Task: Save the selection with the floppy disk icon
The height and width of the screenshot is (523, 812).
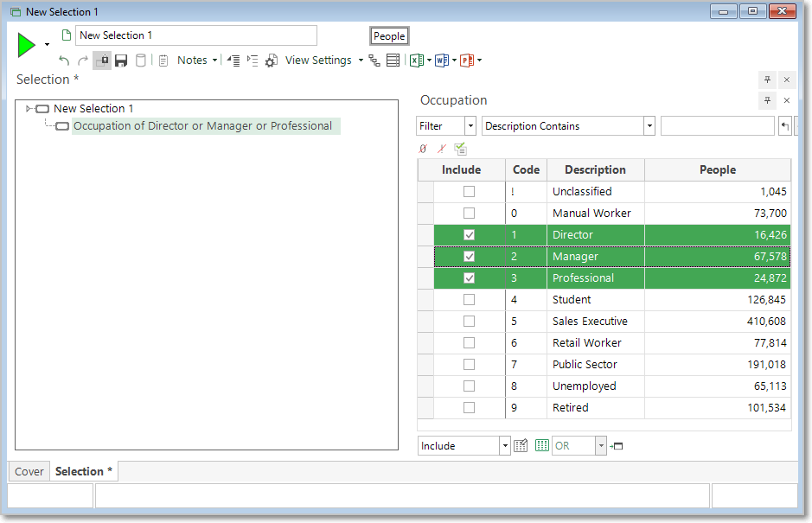Action: (121, 61)
